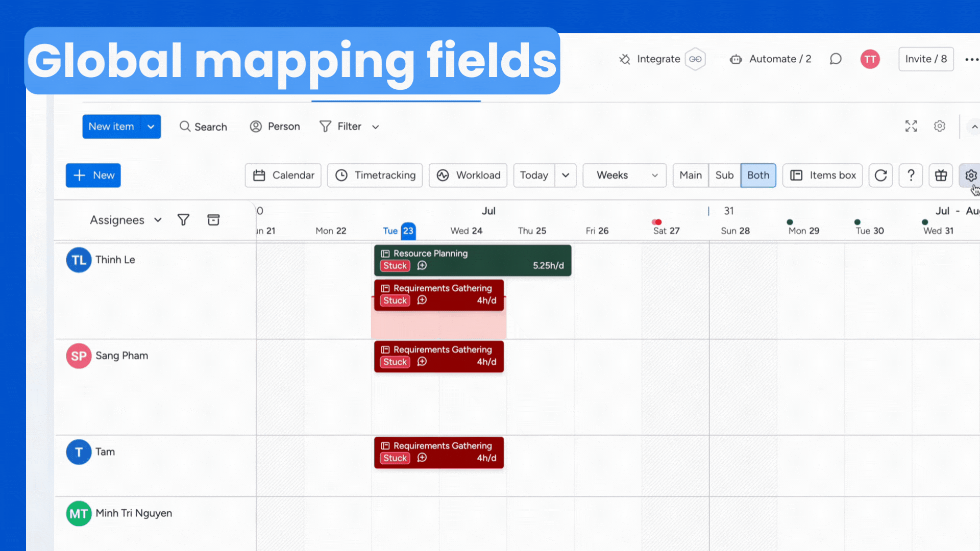Expand the dropdown next to Today
The image size is (980, 551).
[565, 175]
